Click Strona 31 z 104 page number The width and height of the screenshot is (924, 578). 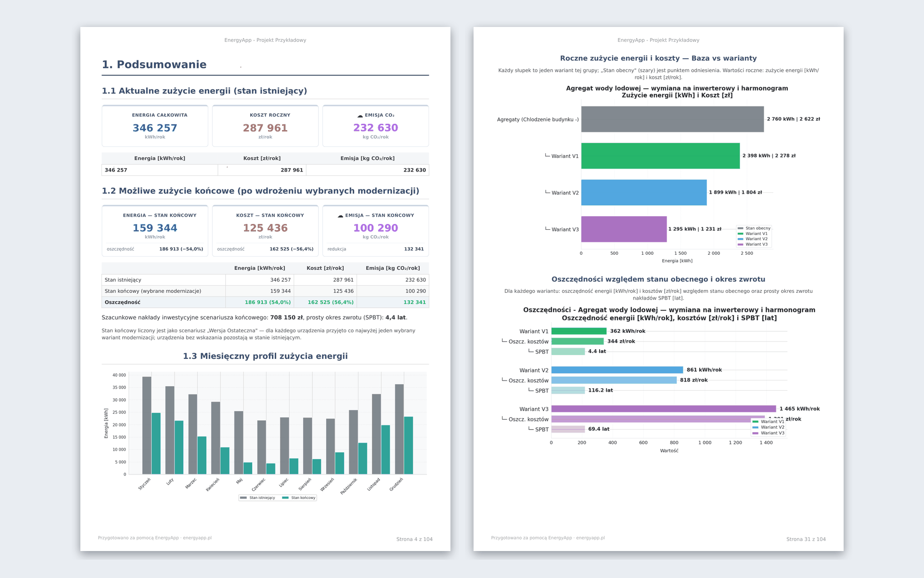tap(806, 539)
